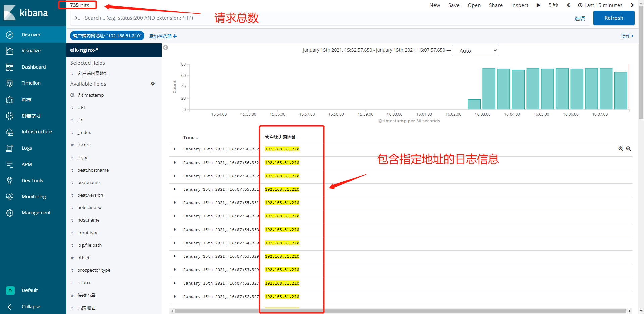This screenshot has height=314, width=644.
Task: Open the Dashboard icon
Action: (x=10, y=67)
